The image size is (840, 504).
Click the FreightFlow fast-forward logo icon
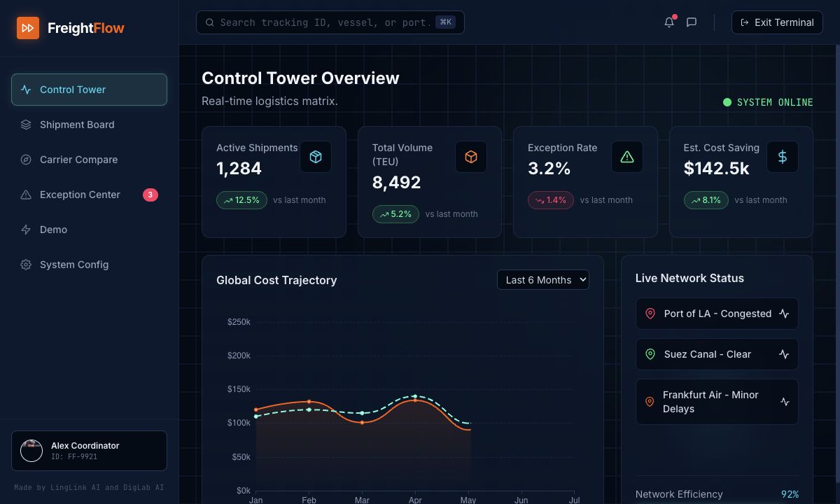pos(28,28)
